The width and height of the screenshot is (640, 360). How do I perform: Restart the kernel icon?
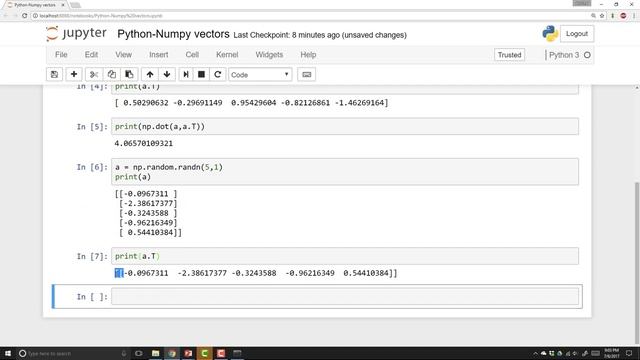218,75
